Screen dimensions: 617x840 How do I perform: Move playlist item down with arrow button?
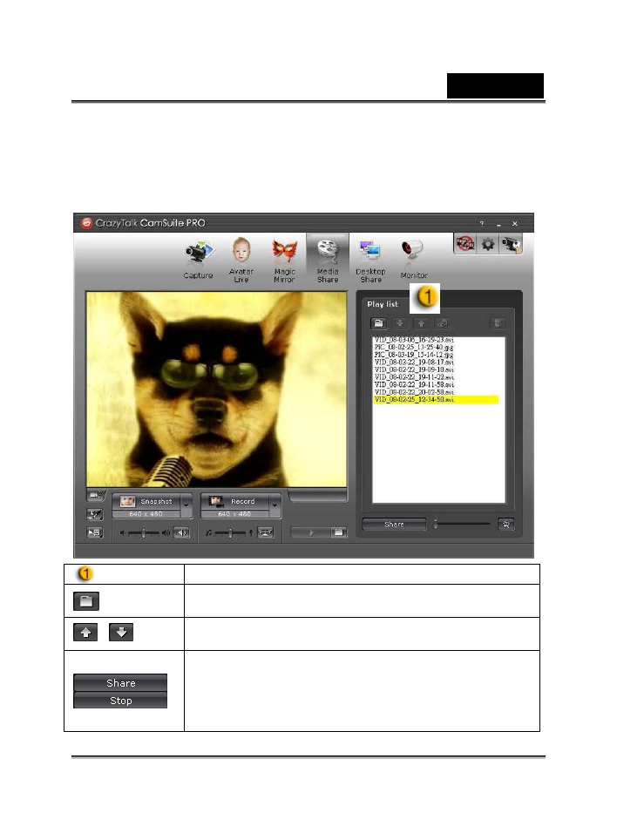401,323
